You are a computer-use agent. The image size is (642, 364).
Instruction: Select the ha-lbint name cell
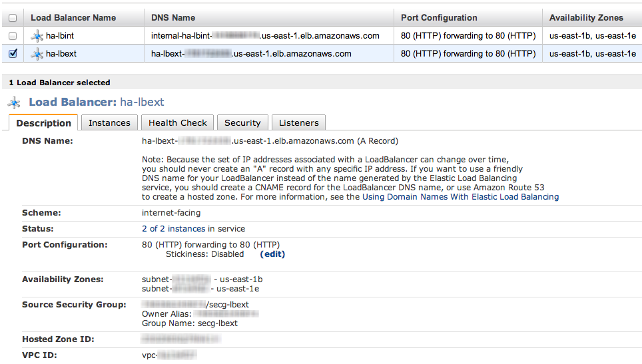click(60, 35)
